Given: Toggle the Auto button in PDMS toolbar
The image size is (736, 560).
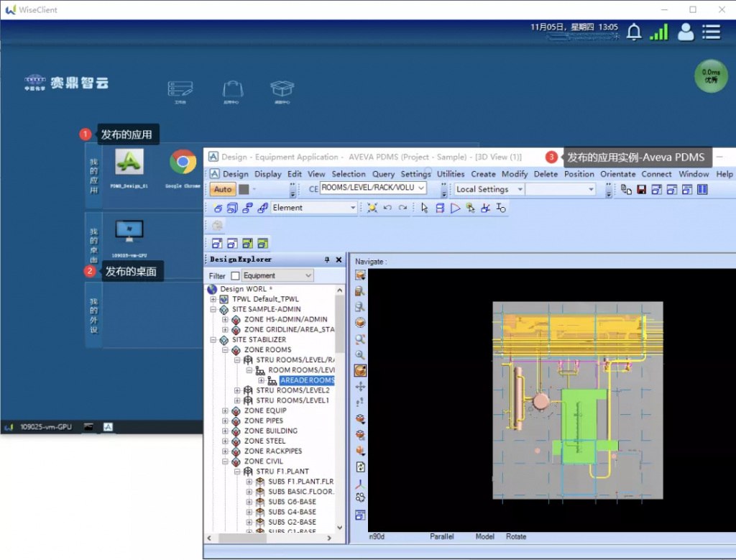Looking at the screenshot, I should [x=223, y=189].
